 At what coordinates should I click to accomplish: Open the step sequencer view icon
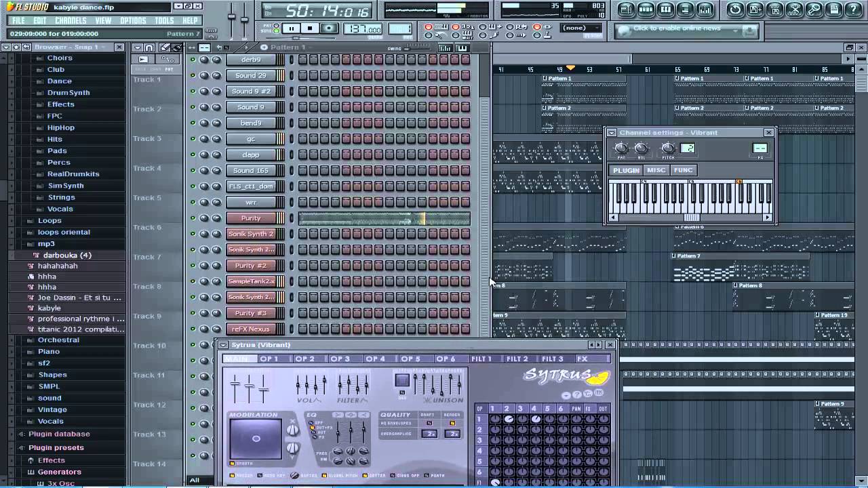pyautogui.click(x=646, y=9)
